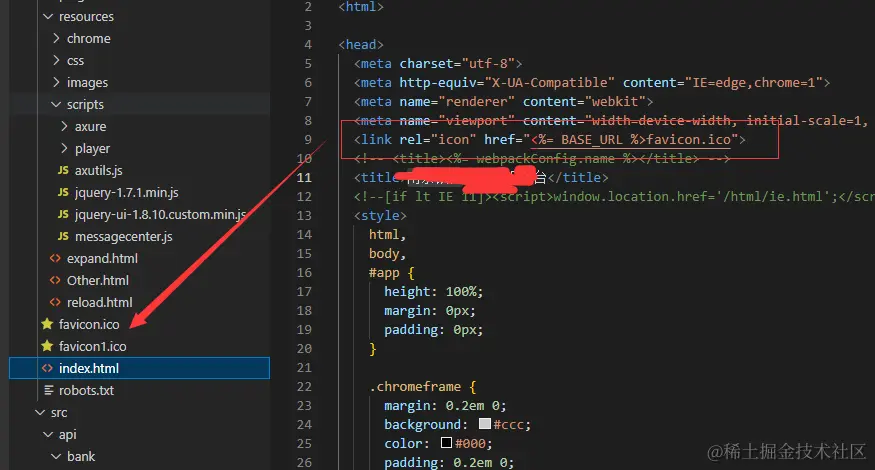The height and width of the screenshot is (470, 875).
Task: Click the #app selector text
Action: click(x=384, y=273)
